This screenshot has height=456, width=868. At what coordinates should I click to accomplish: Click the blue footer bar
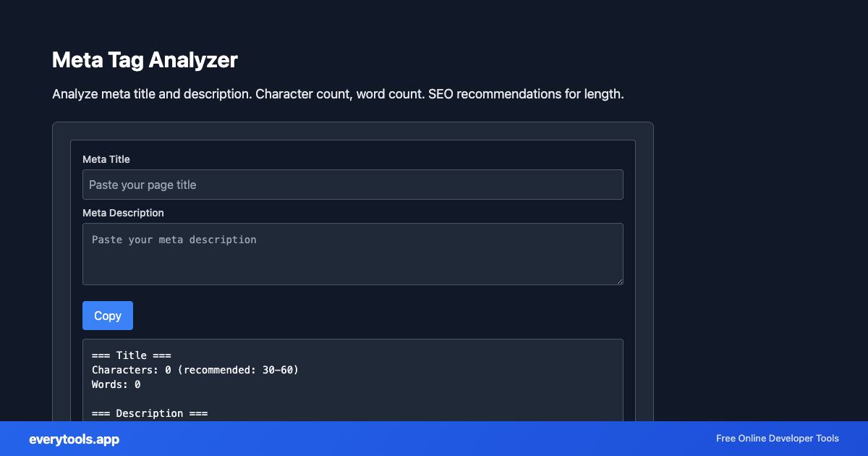434,439
